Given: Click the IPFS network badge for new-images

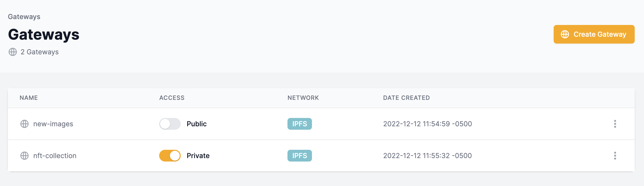Looking at the screenshot, I should tap(299, 124).
